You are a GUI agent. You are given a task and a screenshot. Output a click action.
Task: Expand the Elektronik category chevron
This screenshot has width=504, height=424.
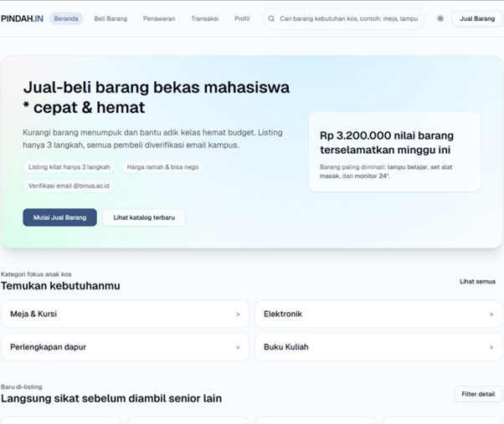[x=491, y=314]
